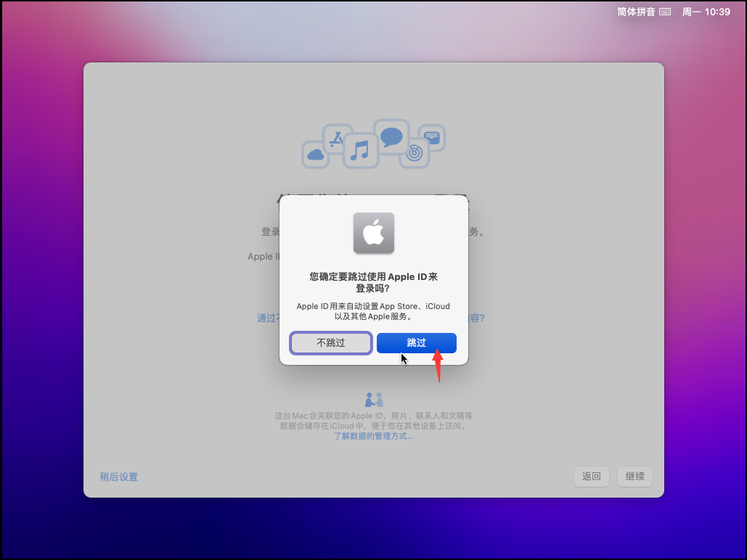Click the Music note icon

tap(361, 150)
